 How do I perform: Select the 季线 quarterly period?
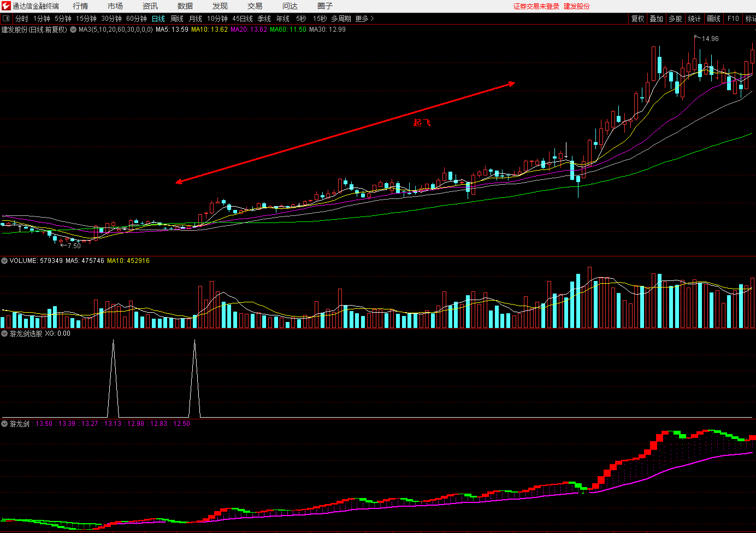tap(264, 19)
